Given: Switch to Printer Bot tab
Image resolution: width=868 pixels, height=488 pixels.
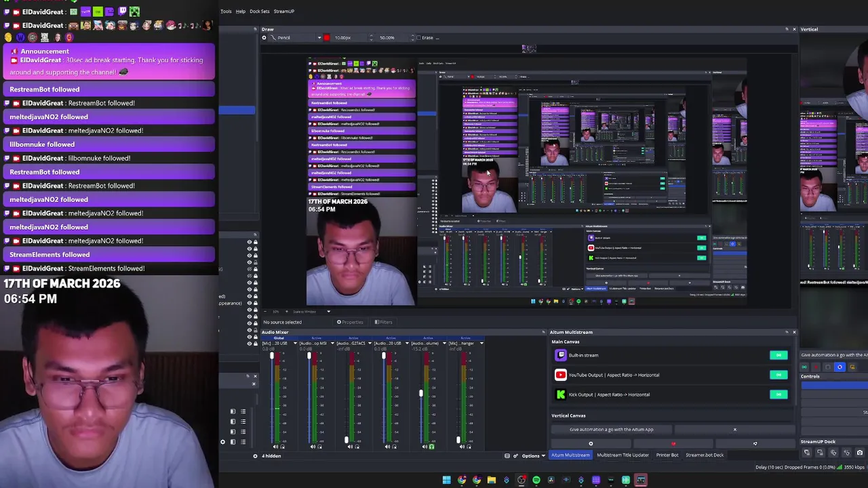Looking at the screenshot, I should pyautogui.click(x=667, y=455).
